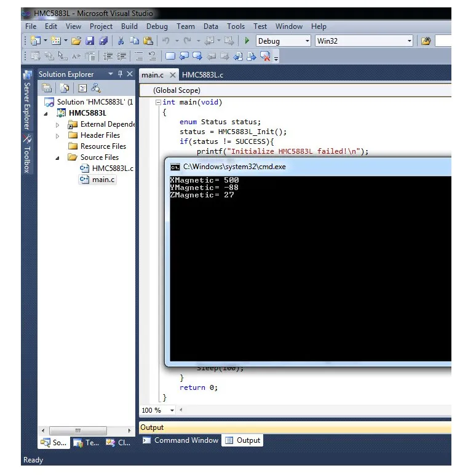Cut the selection with the scissors icon
Screen dimensions: 476x476
coord(121,41)
